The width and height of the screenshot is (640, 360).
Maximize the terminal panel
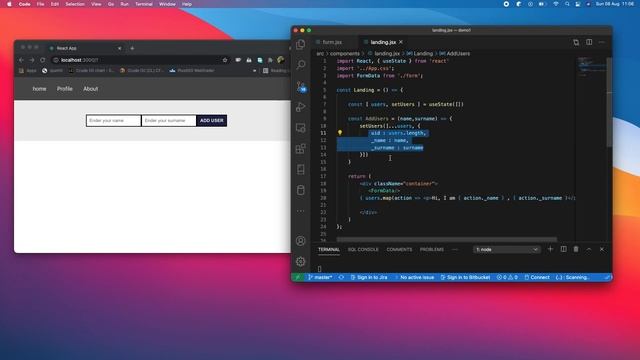coord(589,249)
